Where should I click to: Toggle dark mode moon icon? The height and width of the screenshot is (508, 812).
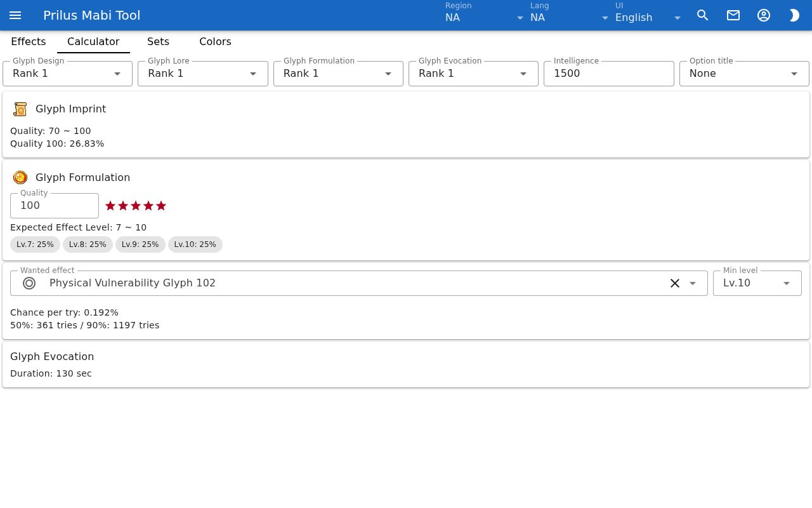[x=794, y=15]
